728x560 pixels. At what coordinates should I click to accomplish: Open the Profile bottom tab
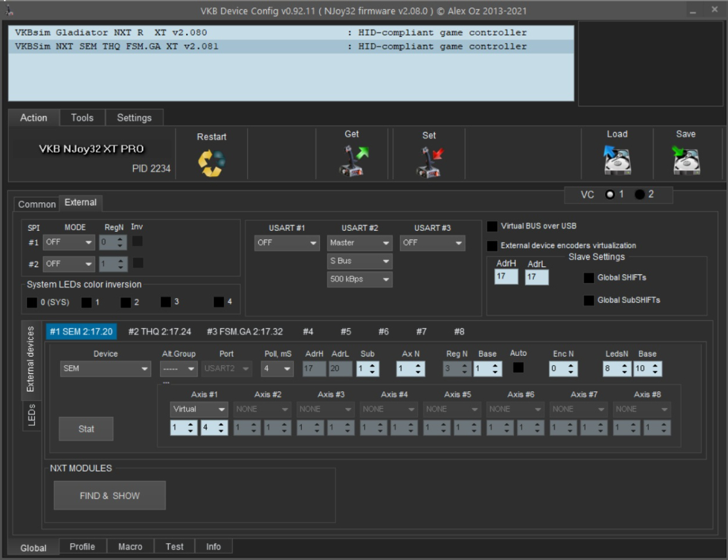[82, 546]
